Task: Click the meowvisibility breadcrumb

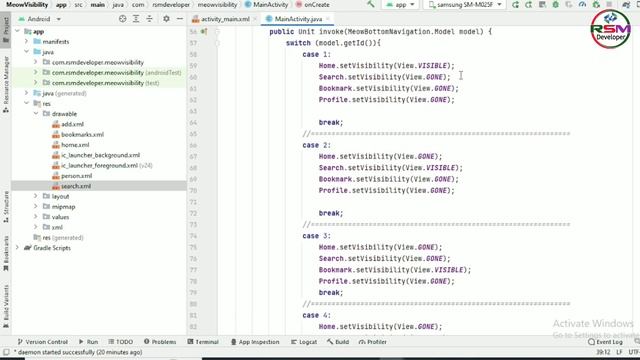Action: pos(217,4)
